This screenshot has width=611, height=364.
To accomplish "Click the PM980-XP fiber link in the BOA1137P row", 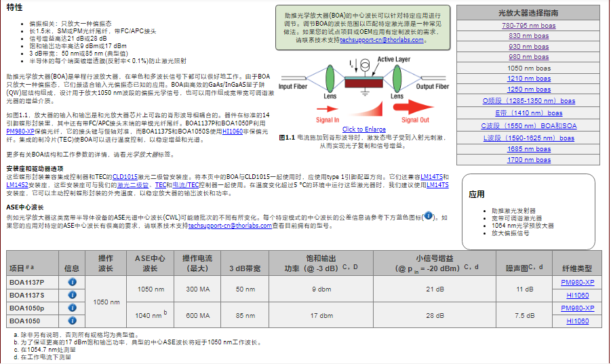I will [x=577, y=282].
